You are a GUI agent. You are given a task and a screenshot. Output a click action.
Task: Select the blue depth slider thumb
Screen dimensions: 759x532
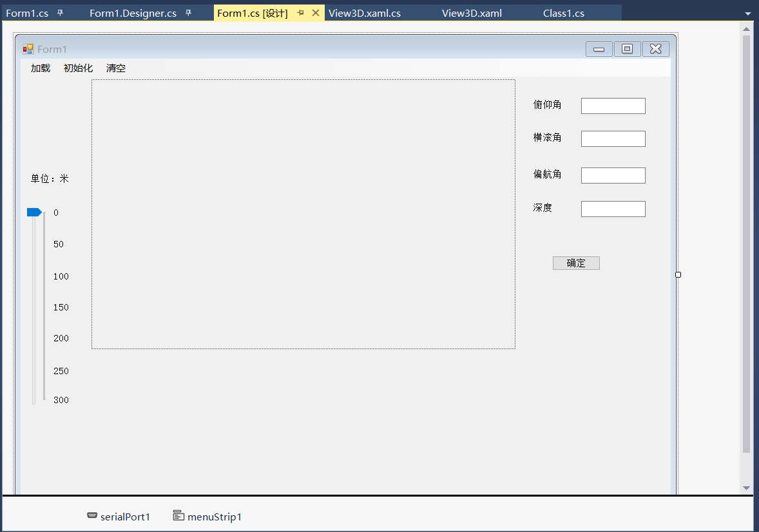[34, 212]
